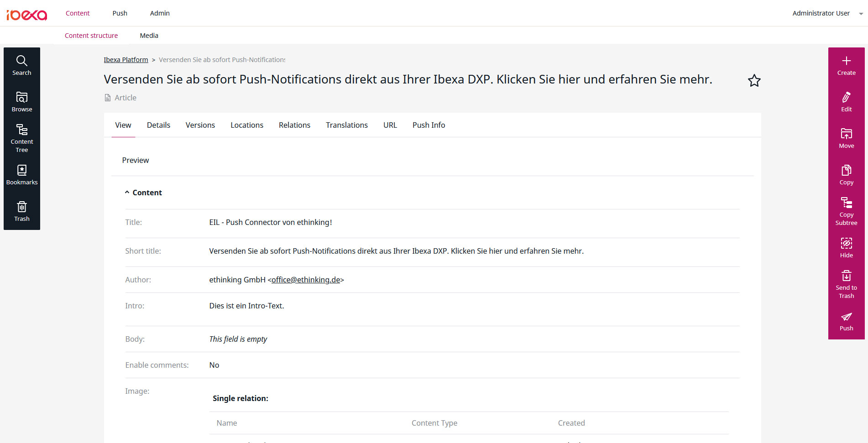Viewport: 868px width, 443px height.
Task: Open the Browse sidebar tool
Action: (22, 102)
